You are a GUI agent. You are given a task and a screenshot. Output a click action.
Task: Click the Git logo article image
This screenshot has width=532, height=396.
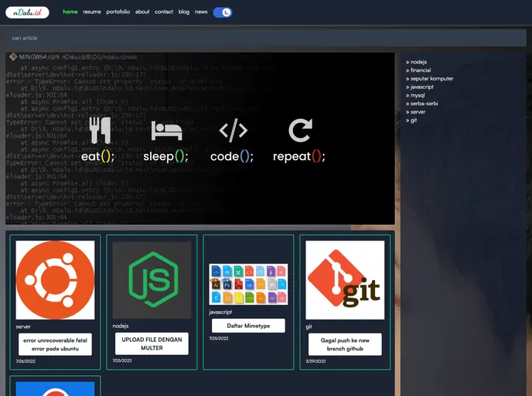coord(345,280)
